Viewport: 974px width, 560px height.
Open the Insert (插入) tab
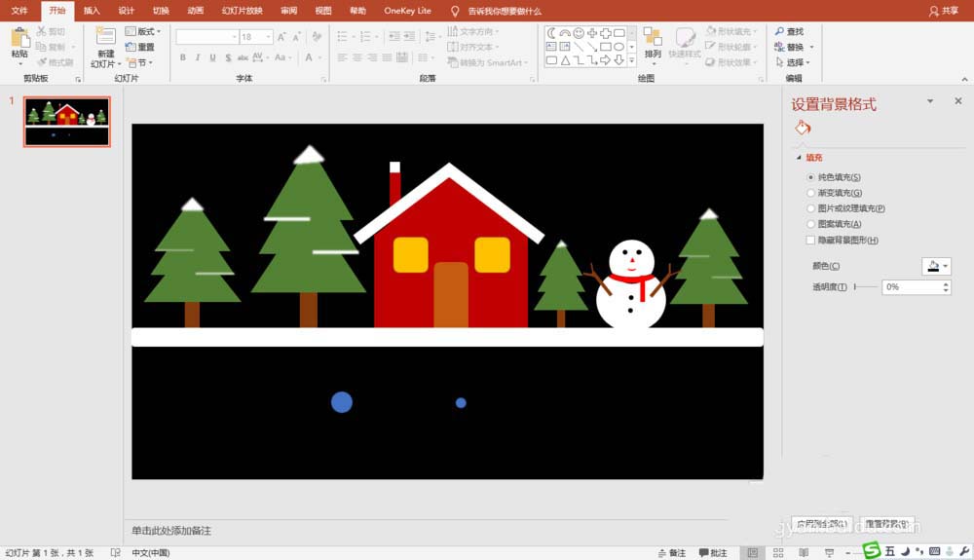coord(92,11)
